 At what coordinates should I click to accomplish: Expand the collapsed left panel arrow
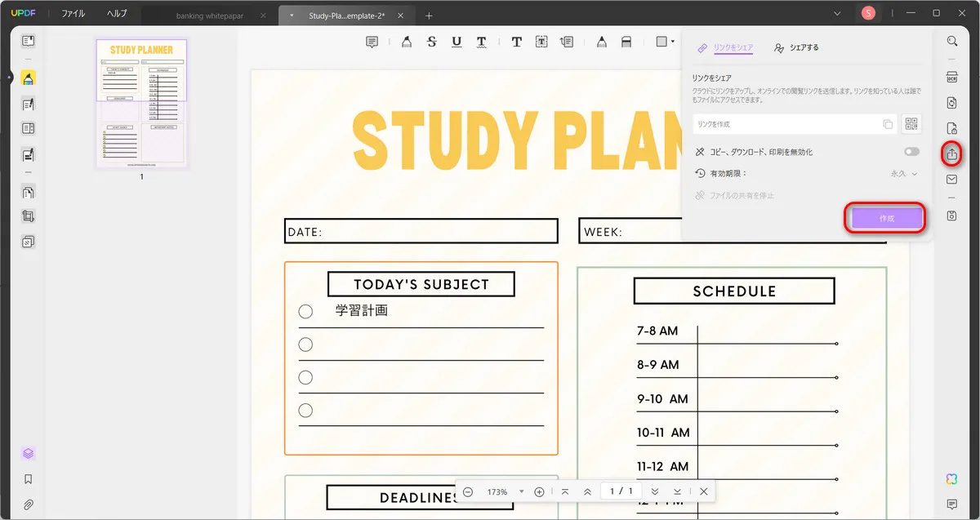pyautogui.click(x=10, y=78)
